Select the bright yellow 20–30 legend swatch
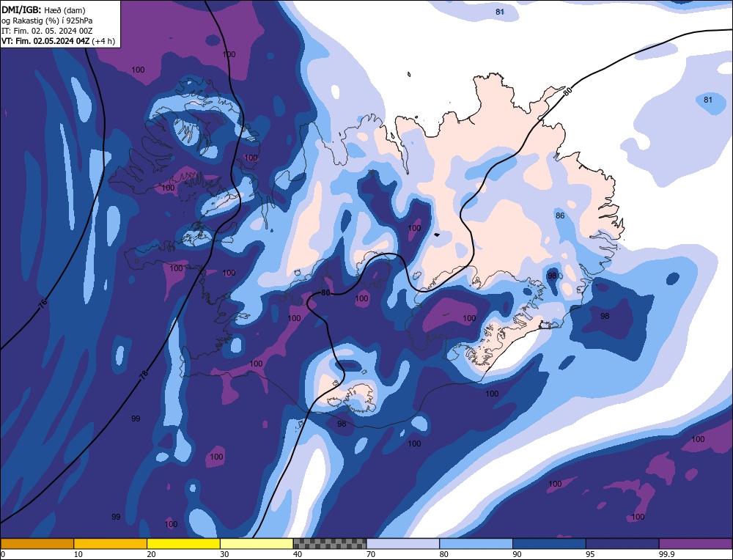 coord(183,544)
